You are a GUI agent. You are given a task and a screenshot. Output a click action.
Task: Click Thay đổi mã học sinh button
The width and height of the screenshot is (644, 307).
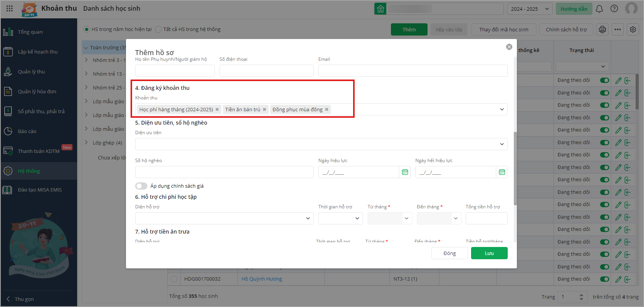pos(504,29)
